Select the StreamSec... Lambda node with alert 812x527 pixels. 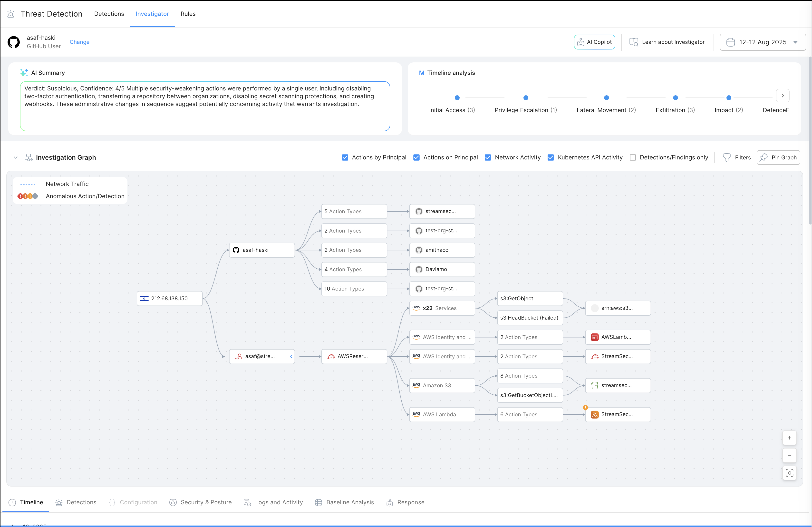[618, 414]
